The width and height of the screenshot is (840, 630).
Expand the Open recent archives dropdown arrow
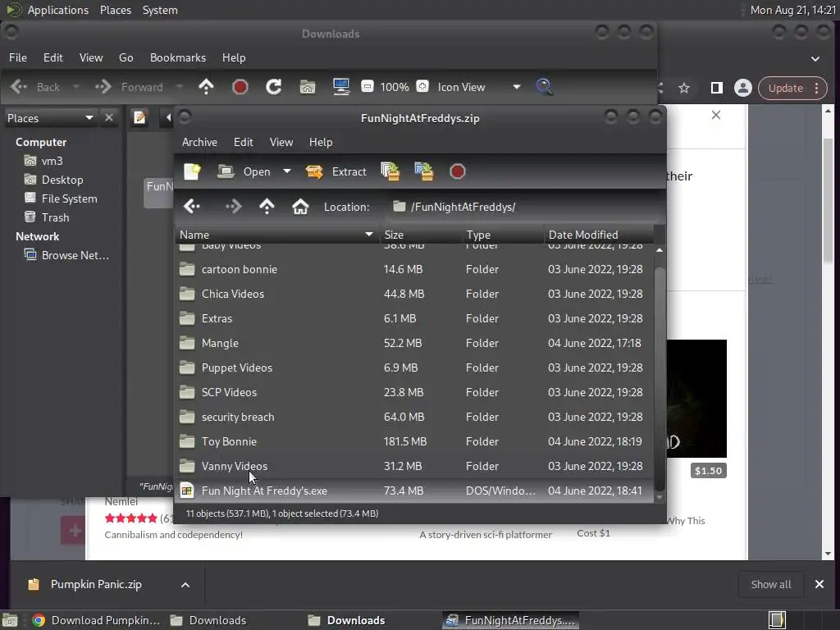pos(287,171)
